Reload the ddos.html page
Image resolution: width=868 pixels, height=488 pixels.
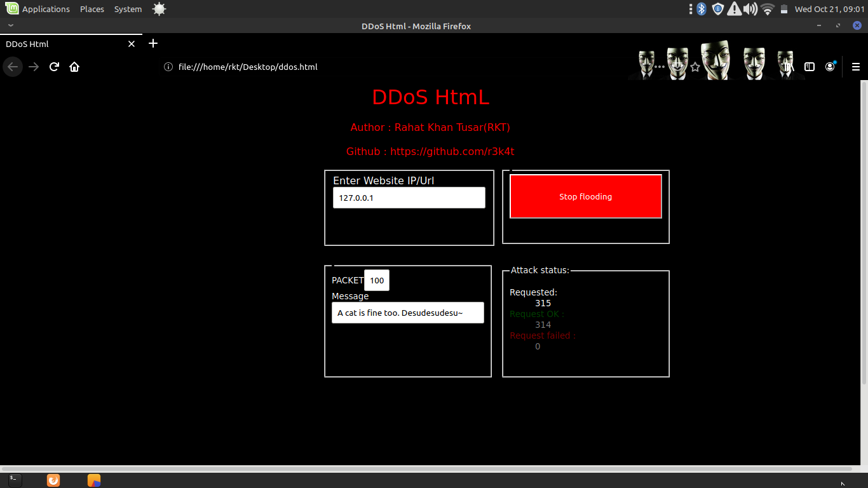(x=54, y=66)
